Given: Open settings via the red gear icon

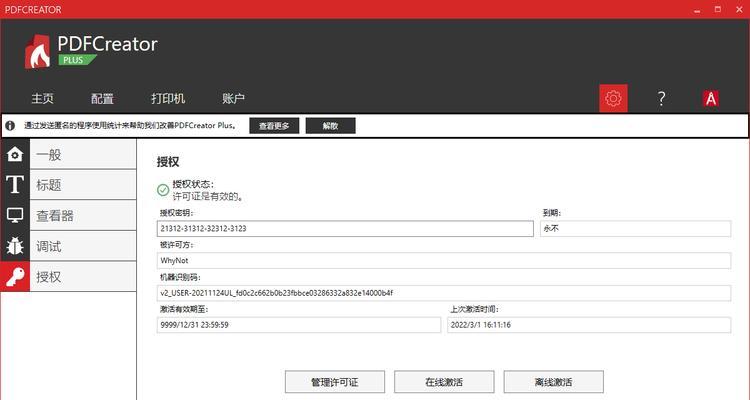Looking at the screenshot, I should coord(613,98).
